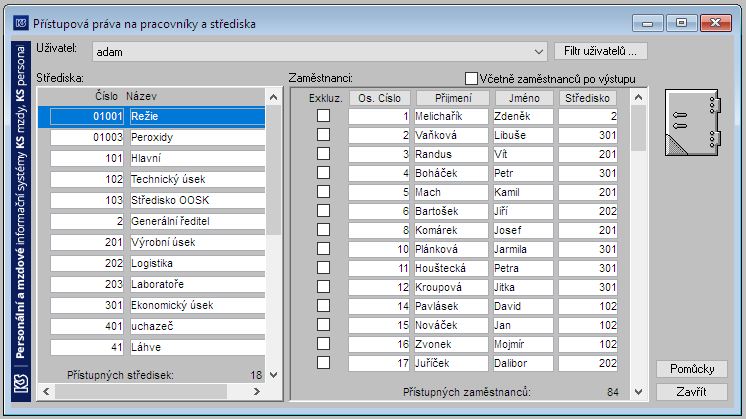The height and width of the screenshot is (419, 746).
Task: Click the first name cell Dalibor
Action: pyautogui.click(x=523, y=363)
